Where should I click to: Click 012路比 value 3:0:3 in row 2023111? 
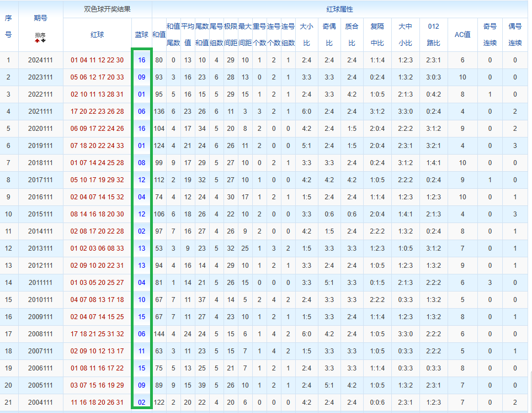(x=434, y=77)
